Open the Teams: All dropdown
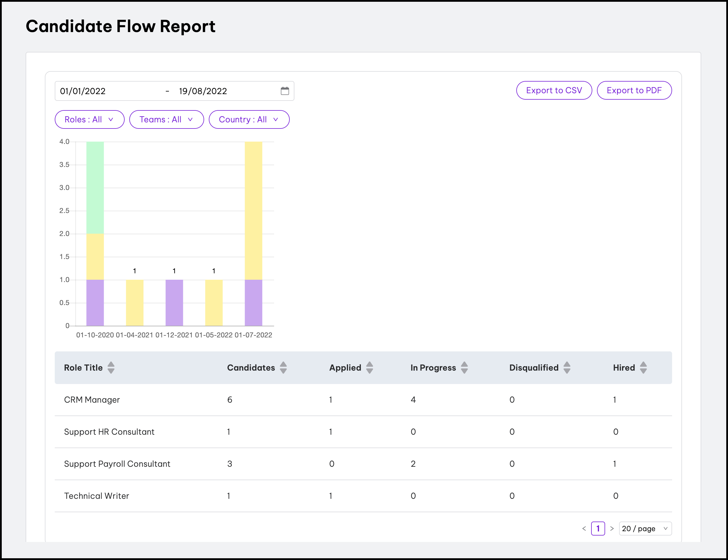Image resolution: width=728 pixels, height=560 pixels. coord(166,120)
